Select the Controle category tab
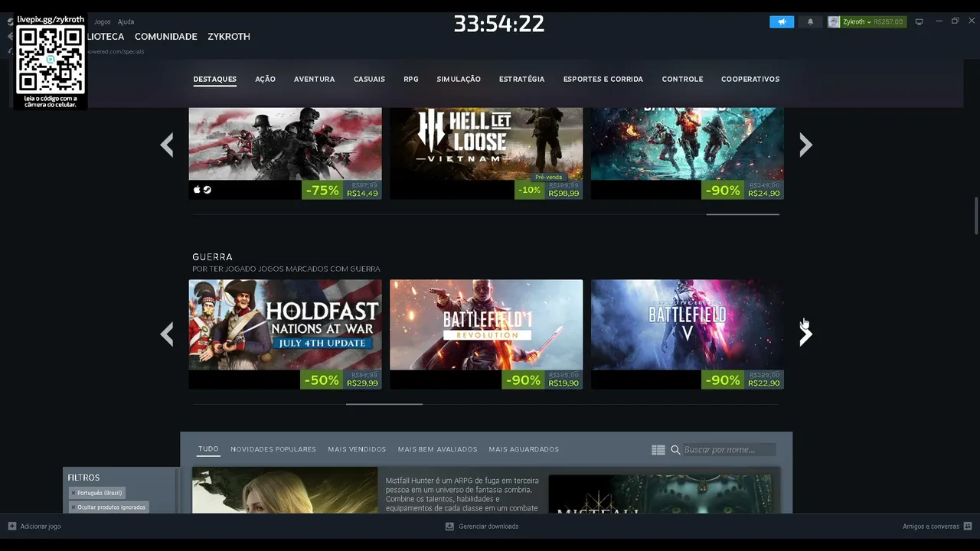980x551 pixels. [x=683, y=80]
